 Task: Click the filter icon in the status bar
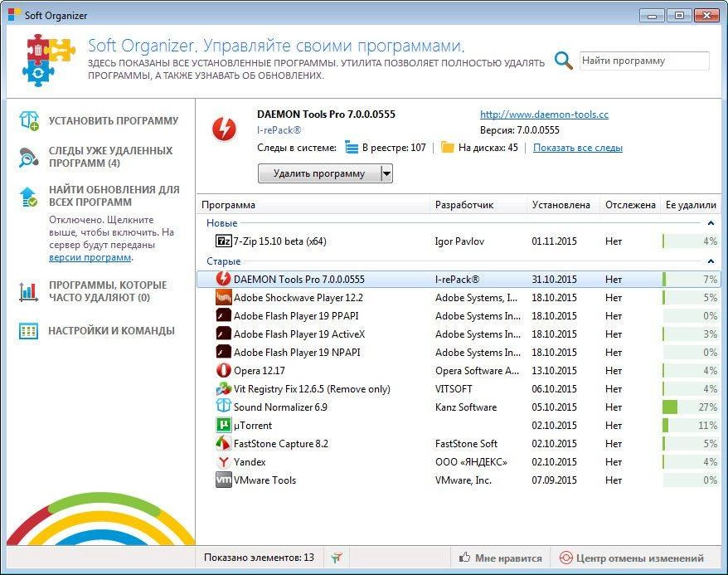tap(337, 558)
